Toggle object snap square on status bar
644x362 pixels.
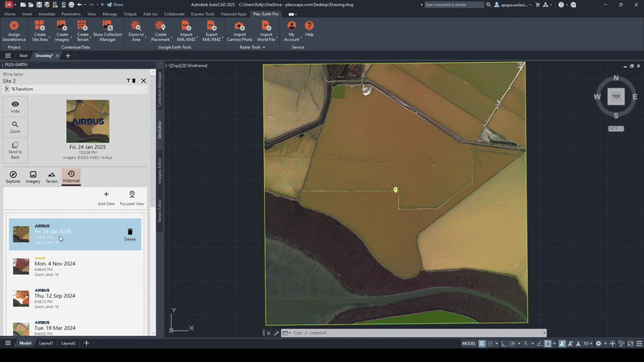(x=548, y=343)
